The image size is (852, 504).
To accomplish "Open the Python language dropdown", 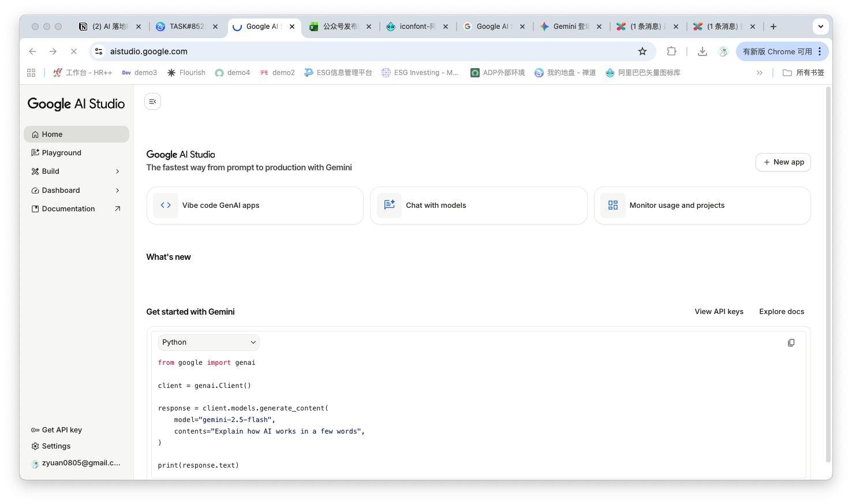I will pyautogui.click(x=208, y=342).
